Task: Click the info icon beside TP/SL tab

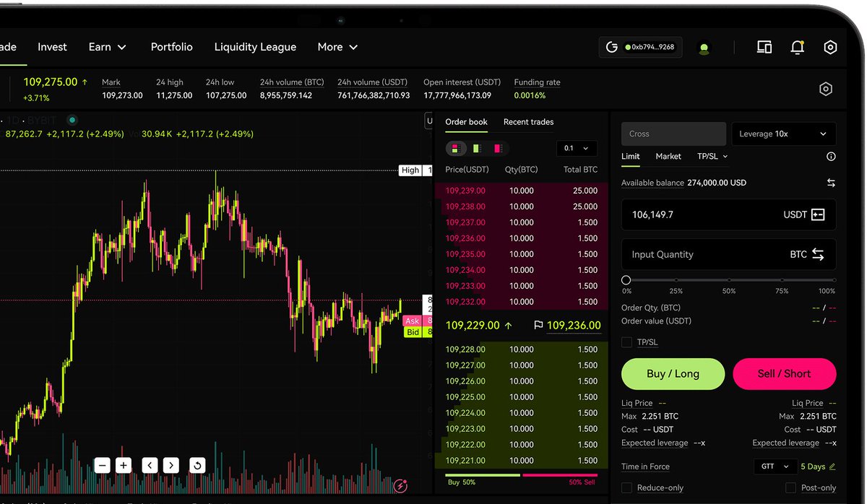Action: point(831,157)
